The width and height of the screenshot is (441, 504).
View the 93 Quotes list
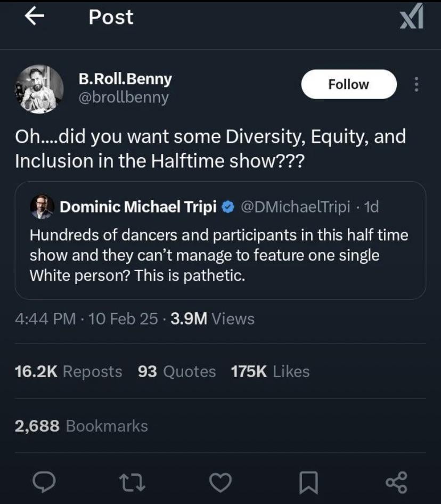(177, 371)
